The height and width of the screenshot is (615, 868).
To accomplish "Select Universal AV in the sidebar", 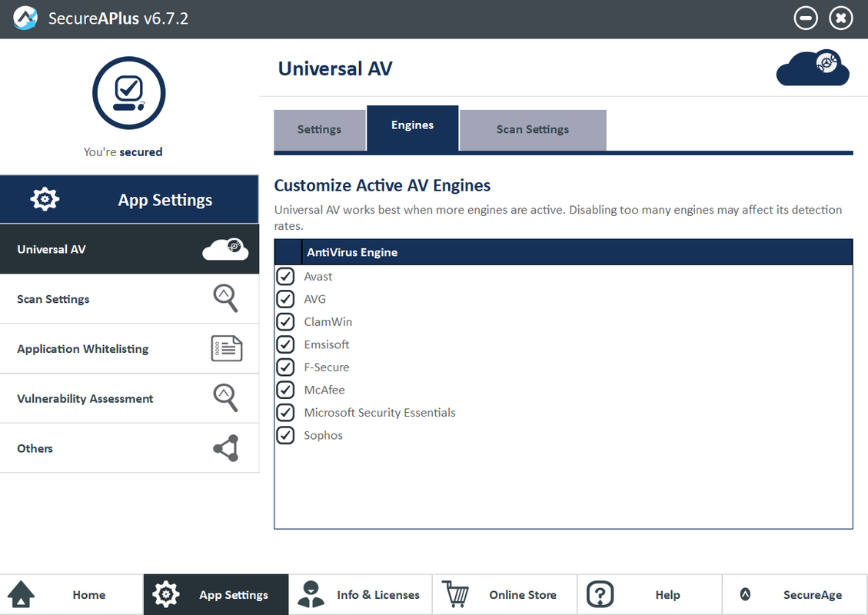I will [x=129, y=249].
